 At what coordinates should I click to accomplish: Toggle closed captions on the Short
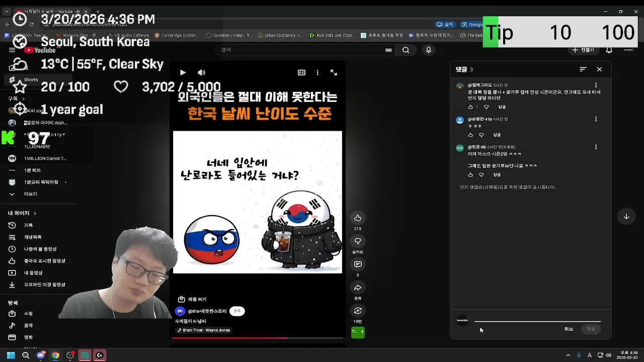click(301, 72)
